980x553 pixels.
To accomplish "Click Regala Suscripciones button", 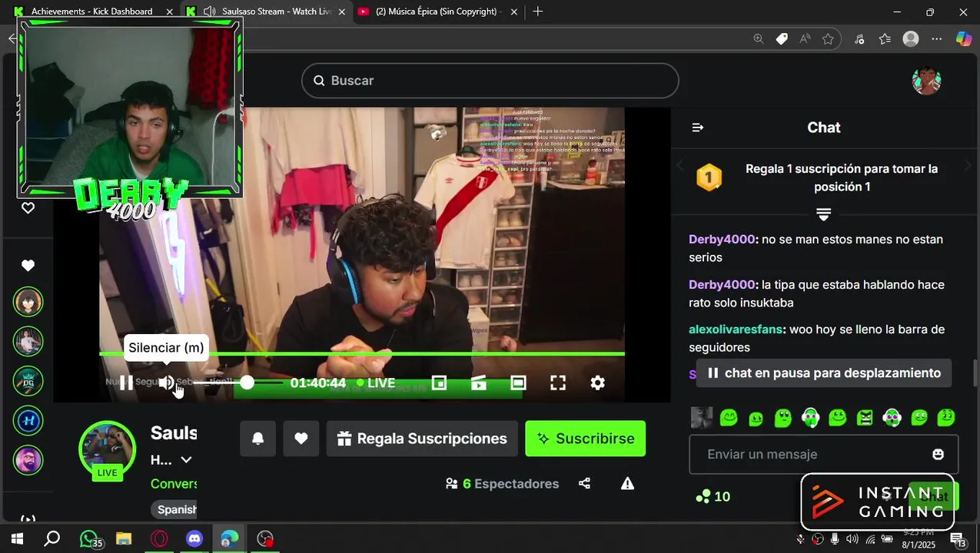I will (422, 439).
